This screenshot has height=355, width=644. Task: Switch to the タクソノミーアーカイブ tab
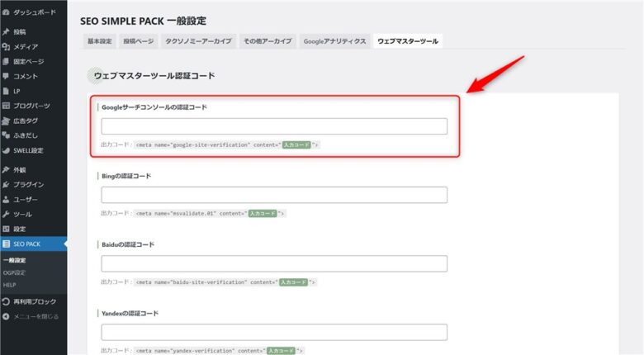[x=199, y=41]
